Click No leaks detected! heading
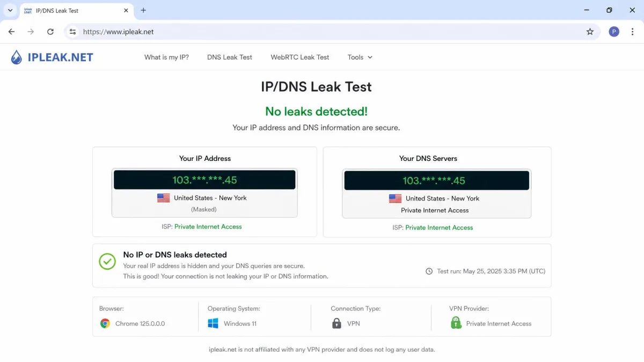The height and width of the screenshot is (362, 644). (x=317, y=112)
